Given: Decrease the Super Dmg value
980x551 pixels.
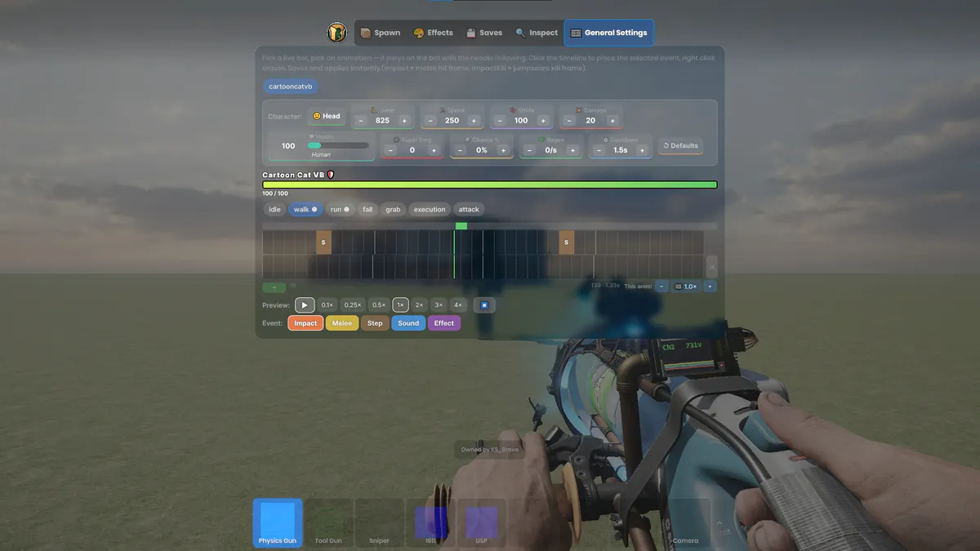Looking at the screenshot, I should (390, 150).
